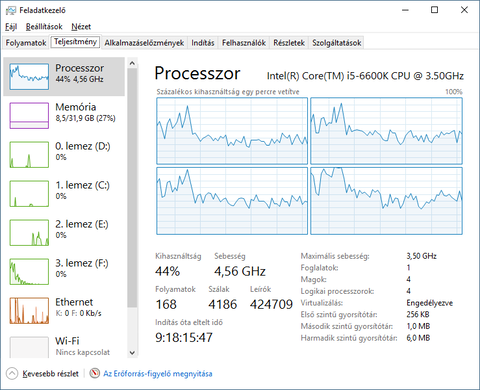Select the Processzor mini graph thumbnail

pos(29,77)
